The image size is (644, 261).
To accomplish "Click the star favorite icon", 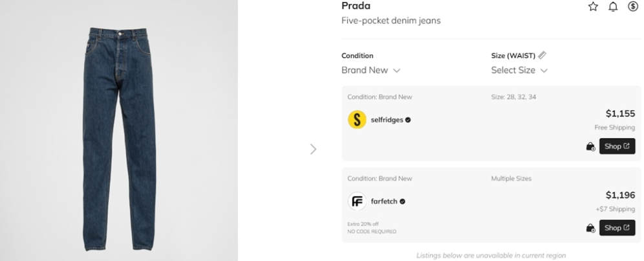I will click(x=593, y=6).
